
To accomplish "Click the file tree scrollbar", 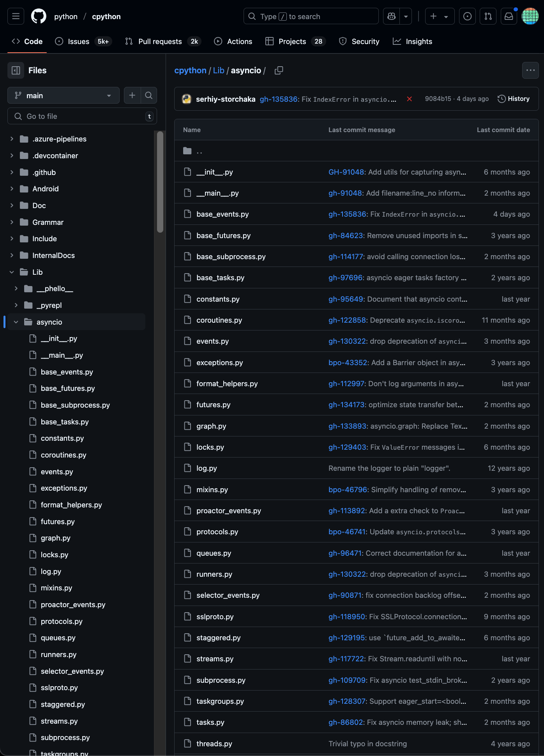I will point(160,182).
